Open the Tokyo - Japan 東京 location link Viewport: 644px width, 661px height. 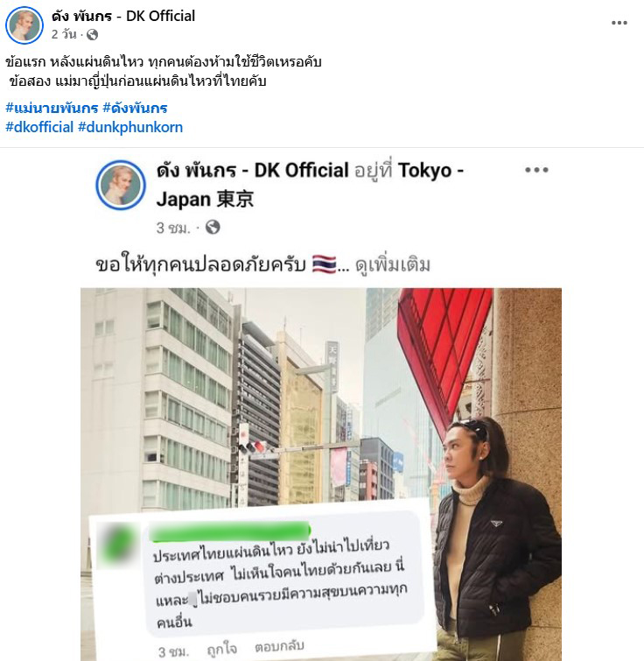pos(310,185)
